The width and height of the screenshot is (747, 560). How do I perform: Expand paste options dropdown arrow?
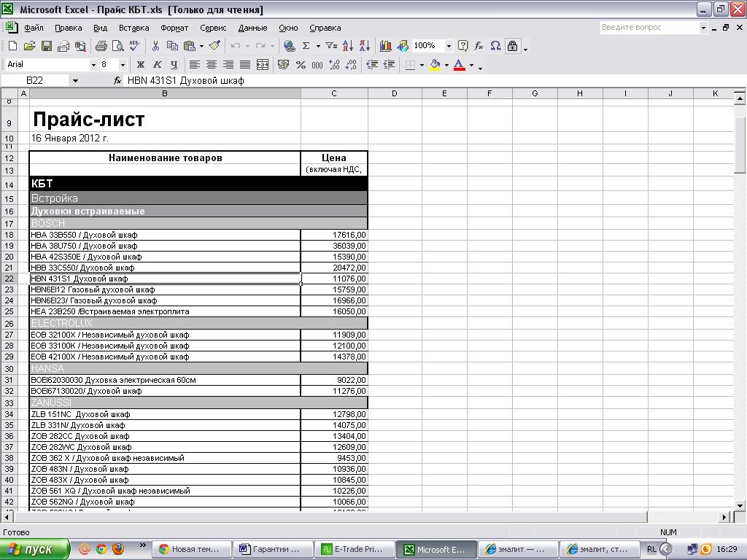coord(201,46)
